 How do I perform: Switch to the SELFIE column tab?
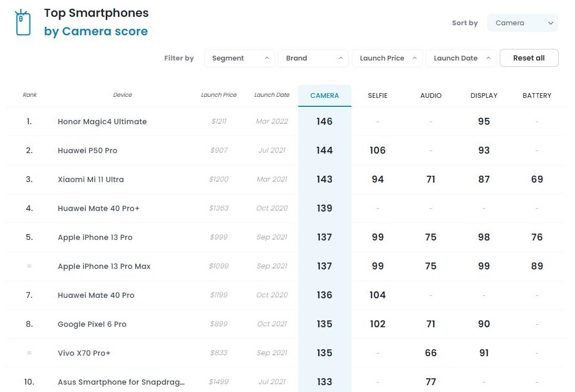(x=378, y=96)
